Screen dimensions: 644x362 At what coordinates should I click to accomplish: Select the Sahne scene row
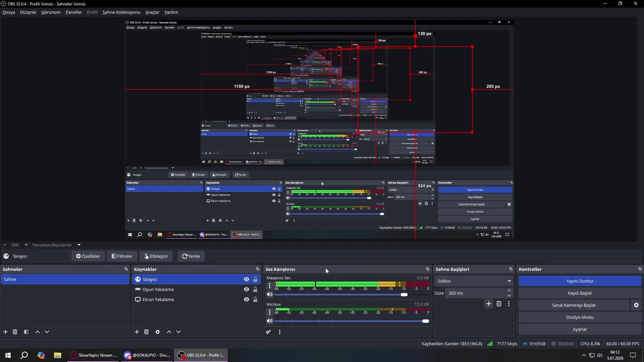pos(65,280)
